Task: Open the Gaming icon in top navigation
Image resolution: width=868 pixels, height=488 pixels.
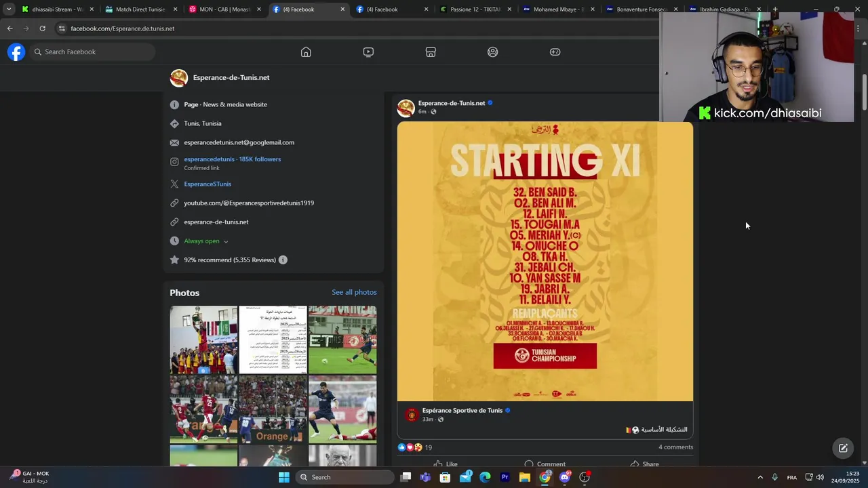Action: pyautogui.click(x=555, y=52)
